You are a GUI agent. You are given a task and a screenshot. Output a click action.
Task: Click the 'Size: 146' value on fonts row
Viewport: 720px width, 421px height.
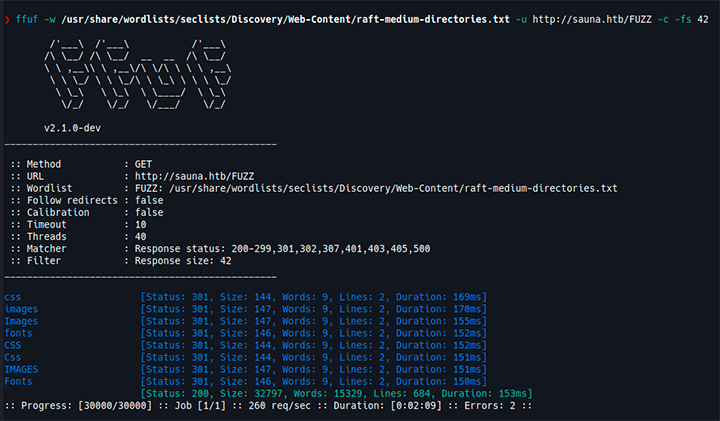tap(245, 333)
